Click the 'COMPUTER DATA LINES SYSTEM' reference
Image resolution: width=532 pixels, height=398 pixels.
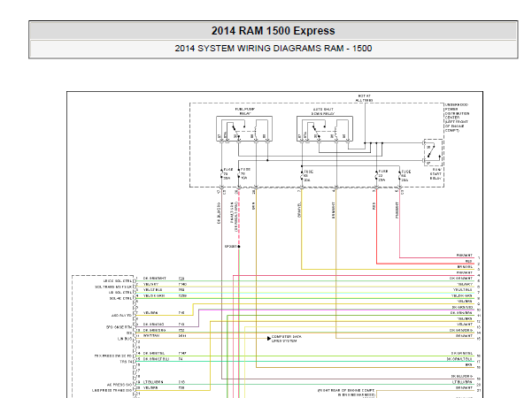[x=286, y=339]
